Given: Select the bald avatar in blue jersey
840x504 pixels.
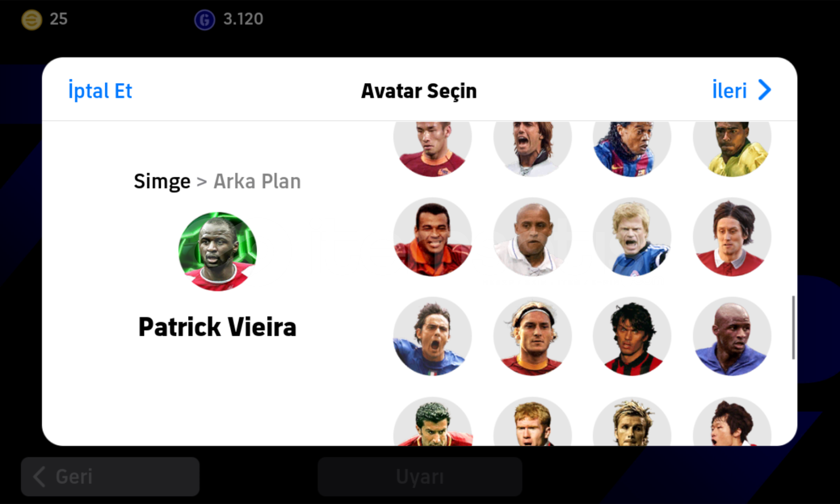Looking at the screenshot, I should (732, 336).
